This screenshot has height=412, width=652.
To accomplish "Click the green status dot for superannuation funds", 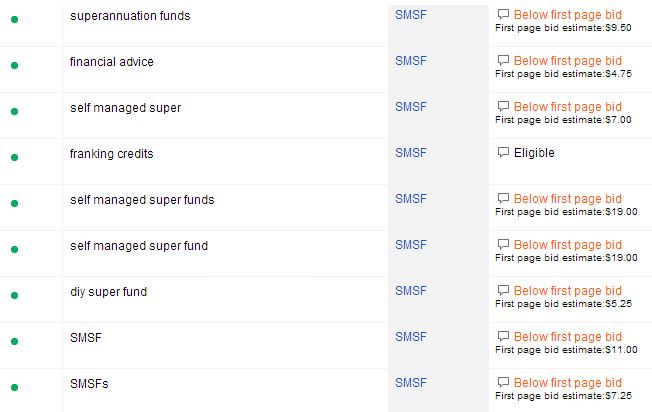I will point(14,20).
